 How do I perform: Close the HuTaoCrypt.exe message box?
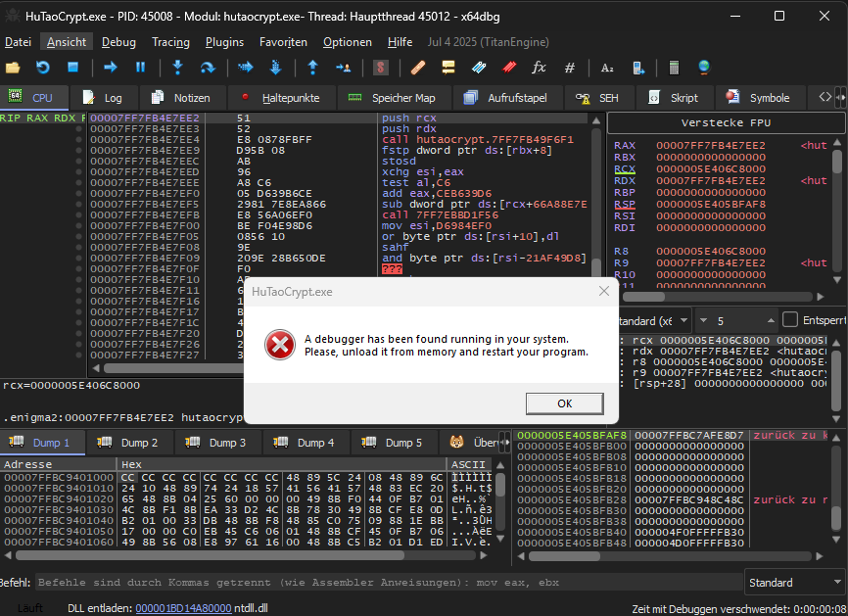(603, 292)
